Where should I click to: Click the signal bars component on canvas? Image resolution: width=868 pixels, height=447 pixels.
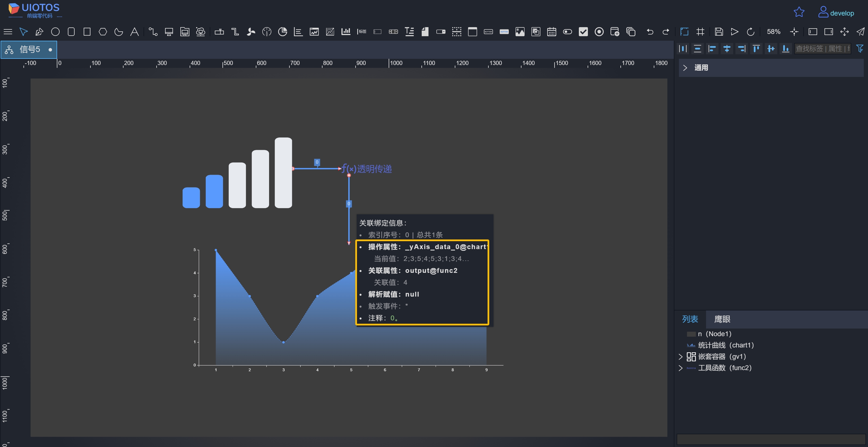(x=237, y=172)
